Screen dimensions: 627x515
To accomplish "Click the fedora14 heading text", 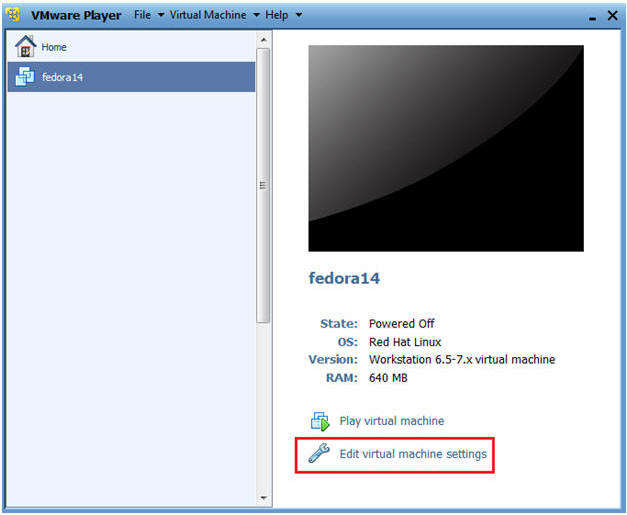I will click(344, 278).
